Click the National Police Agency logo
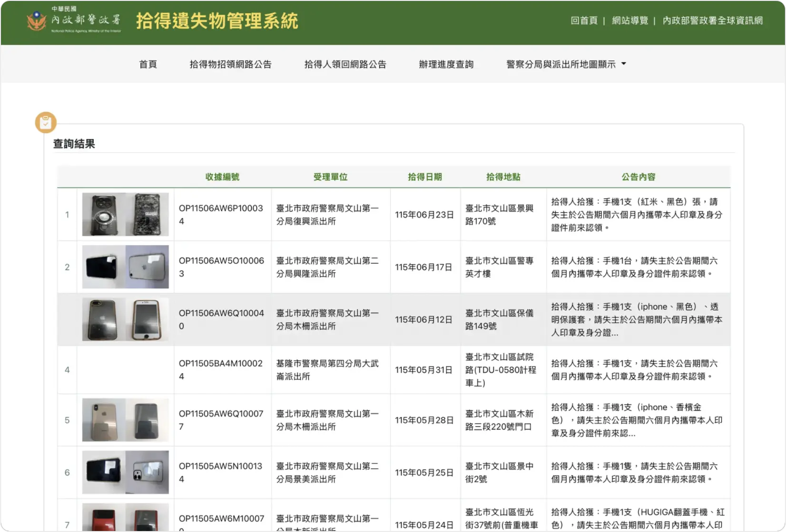The image size is (786, 532). click(74, 20)
